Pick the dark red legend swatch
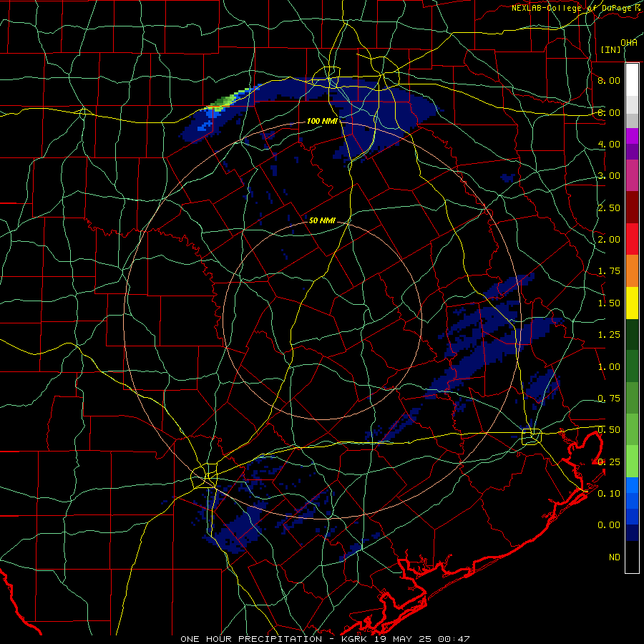The width and height of the screenshot is (644, 644). 632,208
